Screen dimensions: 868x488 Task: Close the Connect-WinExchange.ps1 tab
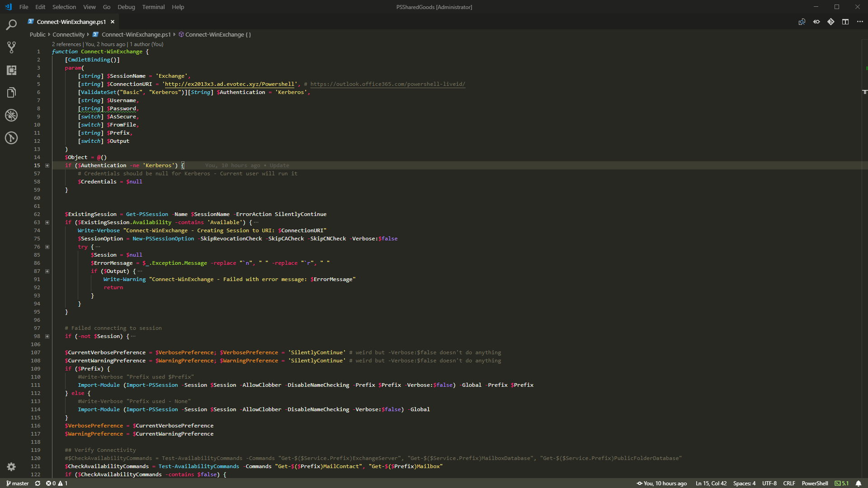click(x=113, y=22)
